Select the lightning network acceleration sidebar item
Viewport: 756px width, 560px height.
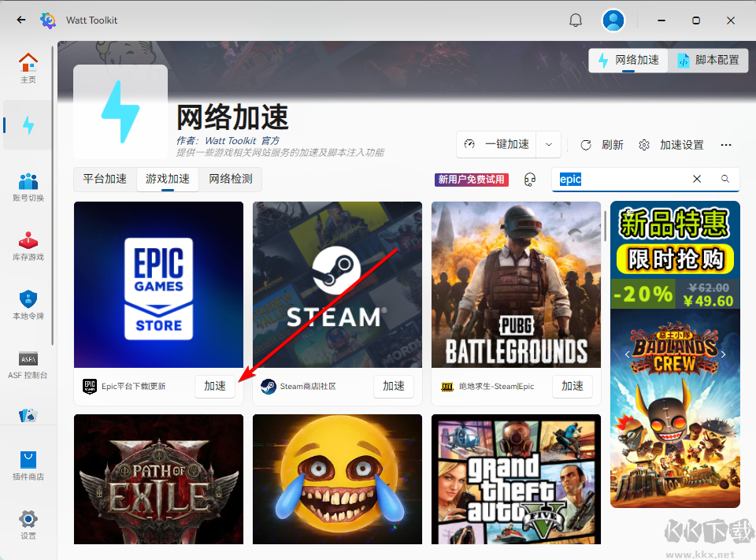[x=28, y=125]
